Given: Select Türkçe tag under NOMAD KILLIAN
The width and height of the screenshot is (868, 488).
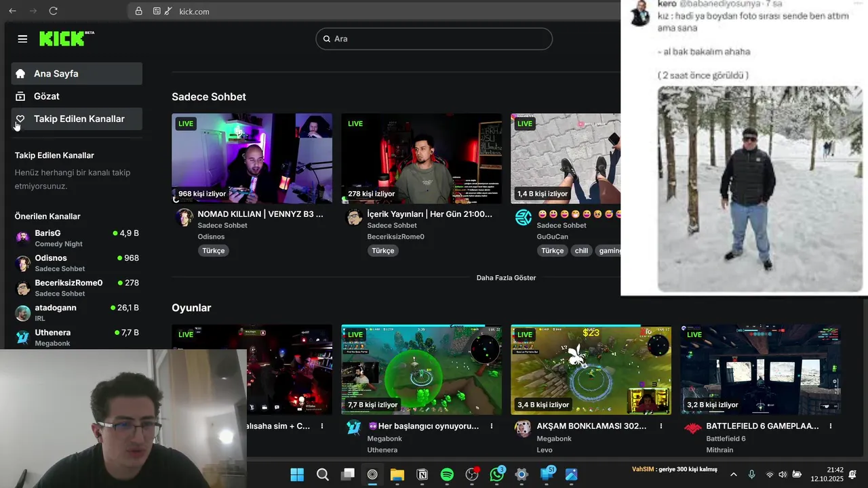Looking at the screenshot, I should click(x=213, y=251).
